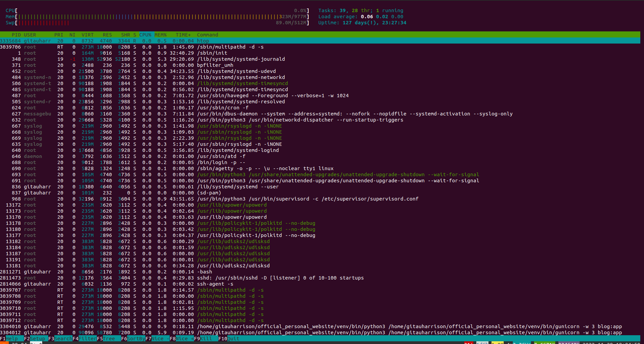Sort by the MEM% column header

(x=161, y=35)
